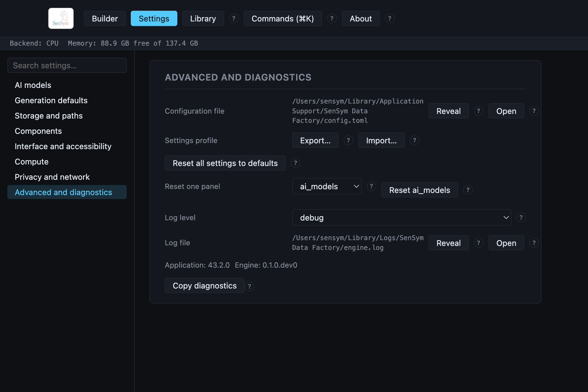The image size is (588, 392).
Task: Click the Reset ai_models button
Action: coord(420,190)
